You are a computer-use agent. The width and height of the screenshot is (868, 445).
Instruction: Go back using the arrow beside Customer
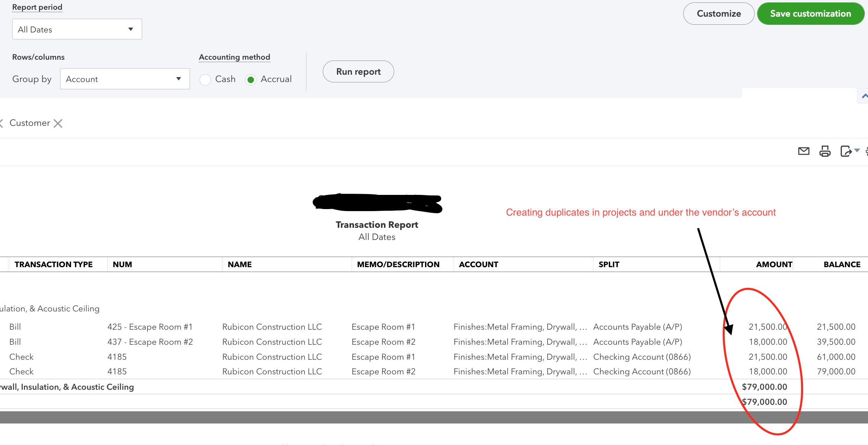2,123
